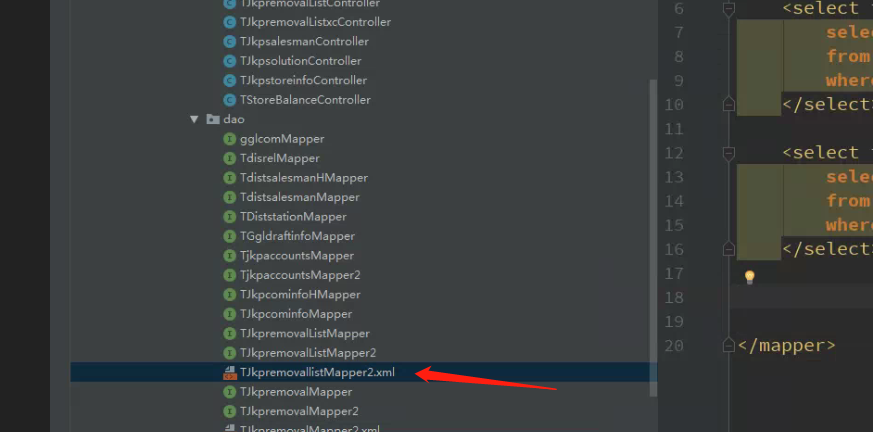873x432 pixels.
Task: Fold the select block at line 6
Action: tap(728, 8)
